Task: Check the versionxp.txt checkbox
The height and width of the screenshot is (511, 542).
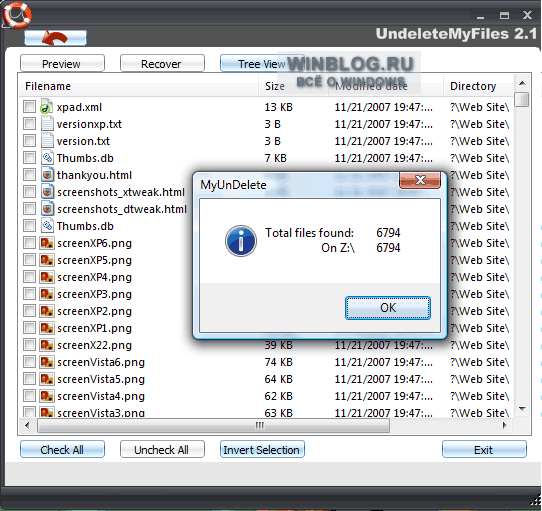Action: (29, 123)
